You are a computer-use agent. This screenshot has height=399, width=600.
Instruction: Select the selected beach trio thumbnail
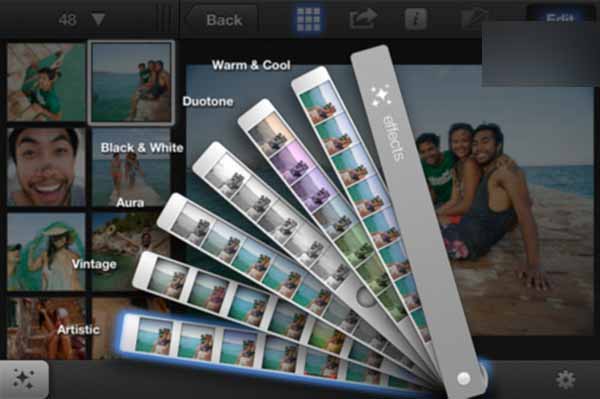tap(131, 82)
